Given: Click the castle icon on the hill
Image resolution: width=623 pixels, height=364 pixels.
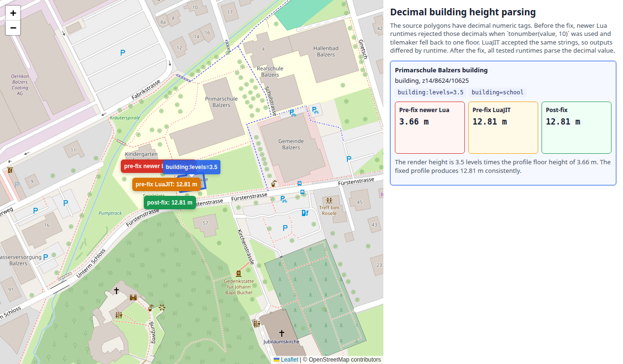Looking at the screenshot, I should point(133,297).
